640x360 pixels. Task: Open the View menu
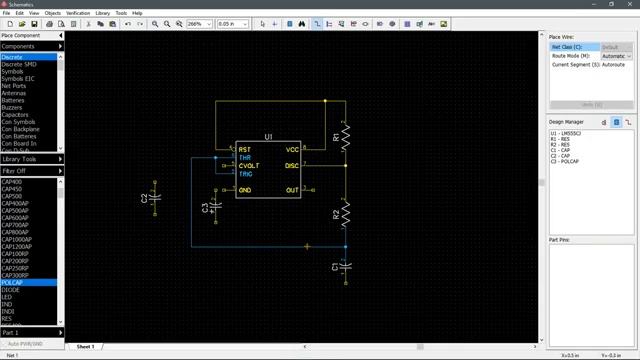pyautogui.click(x=34, y=13)
